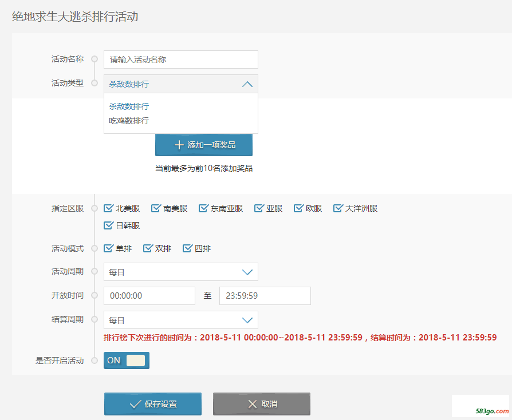Screen dimensions: 512x420
Task: Click 取消 button
Action: 262,404
